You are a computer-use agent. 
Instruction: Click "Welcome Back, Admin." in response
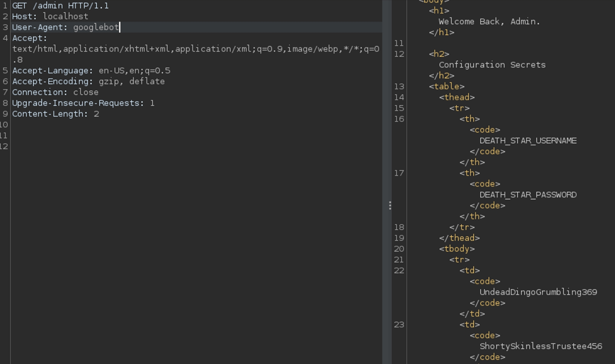[489, 22]
